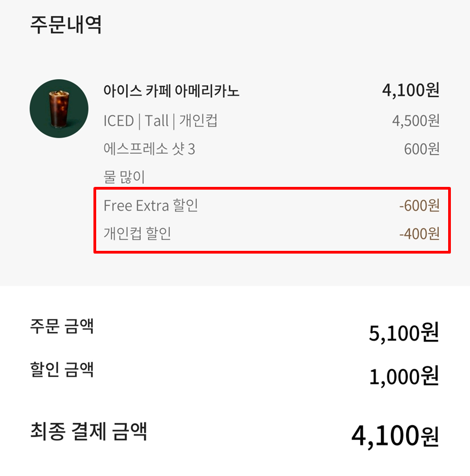Click the Free Extra 할인 discount label
Viewport: 470px width, 476px height.
pos(152,205)
